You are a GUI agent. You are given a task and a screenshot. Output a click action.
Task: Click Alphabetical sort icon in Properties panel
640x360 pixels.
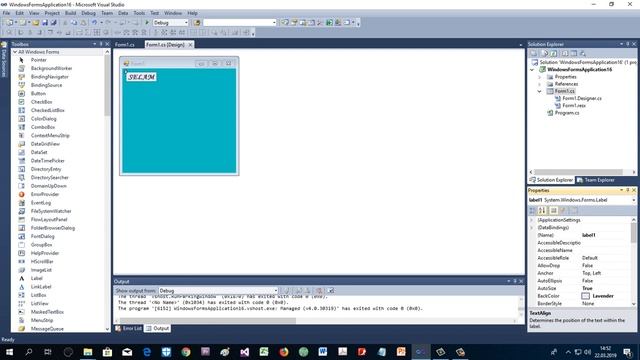pos(542,210)
